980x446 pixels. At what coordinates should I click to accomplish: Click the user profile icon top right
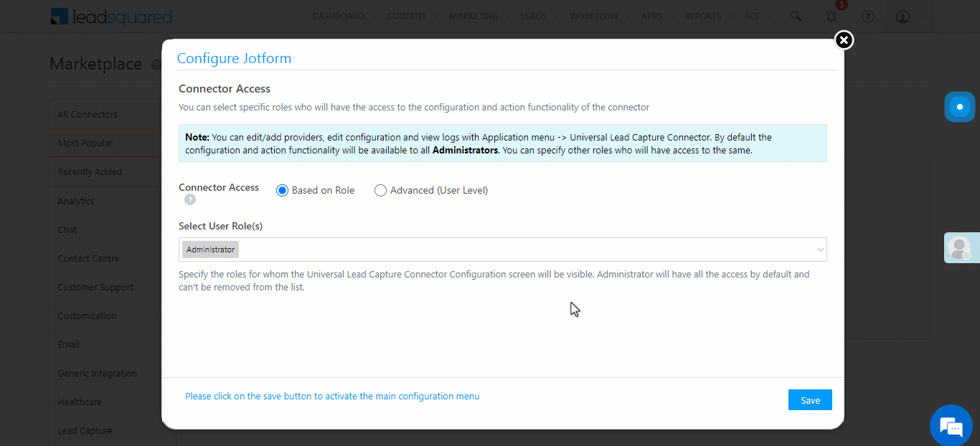point(903,16)
